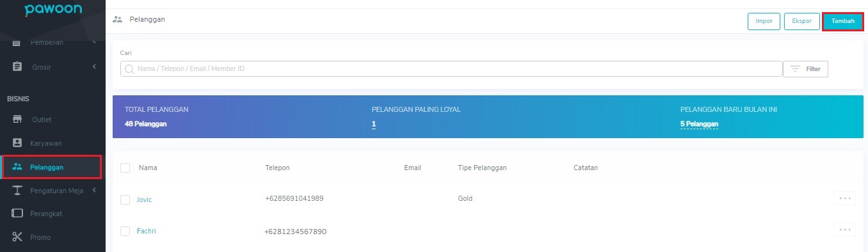
Task: Expand the Pengaturan Meja submenu chevron
Action: pos(94,190)
